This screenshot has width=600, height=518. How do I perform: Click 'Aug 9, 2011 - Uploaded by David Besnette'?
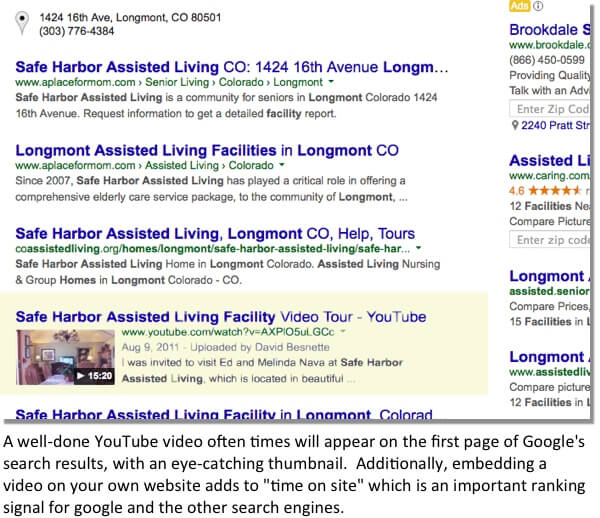(226, 347)
